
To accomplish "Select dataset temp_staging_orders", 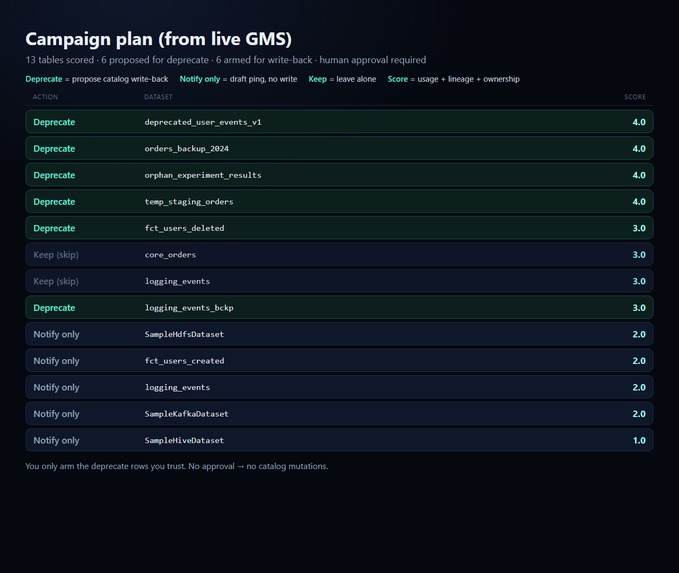I will [x=189, y=202].
